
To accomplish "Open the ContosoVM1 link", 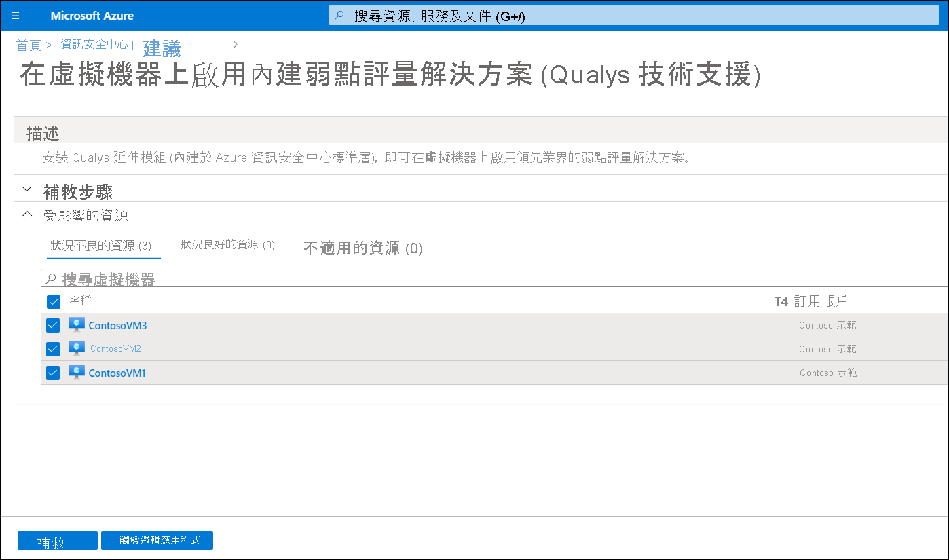I will [117, 373].
